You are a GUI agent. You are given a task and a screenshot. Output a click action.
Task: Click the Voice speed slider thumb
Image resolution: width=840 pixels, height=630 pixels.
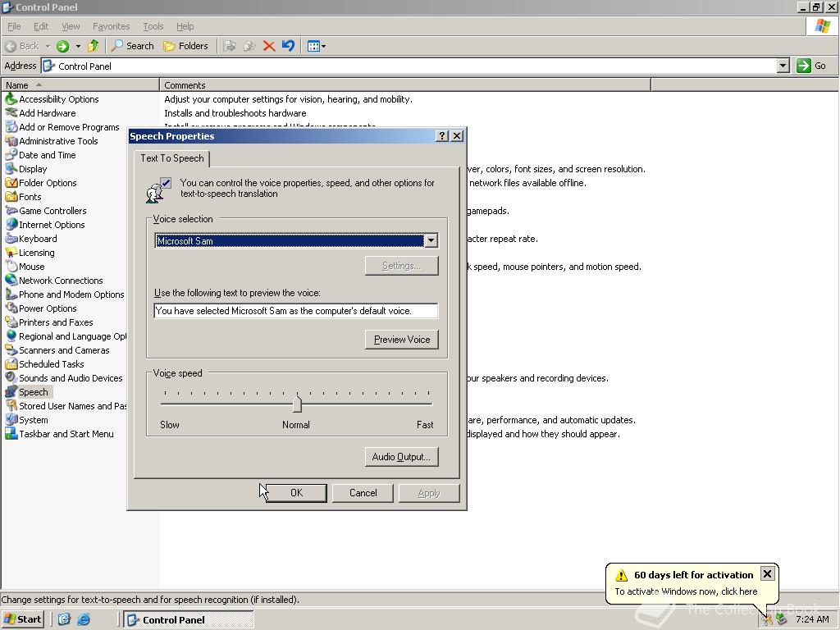297,404
